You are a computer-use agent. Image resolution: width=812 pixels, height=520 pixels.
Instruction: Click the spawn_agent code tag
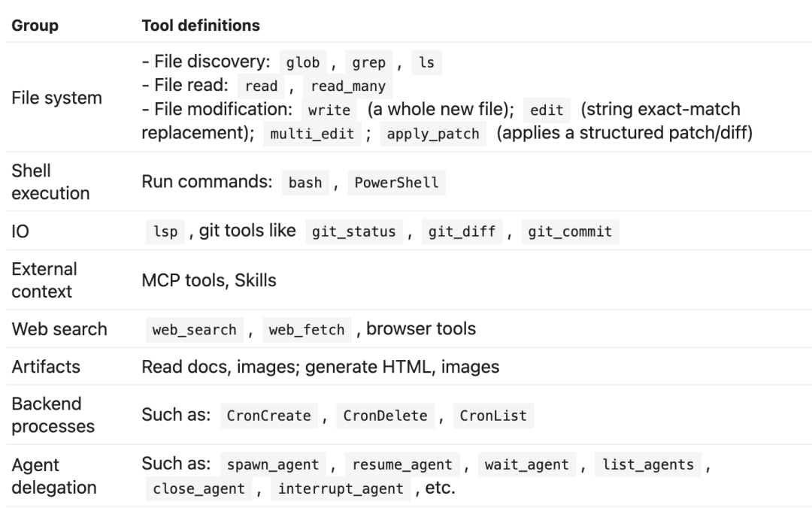point(273,464)
